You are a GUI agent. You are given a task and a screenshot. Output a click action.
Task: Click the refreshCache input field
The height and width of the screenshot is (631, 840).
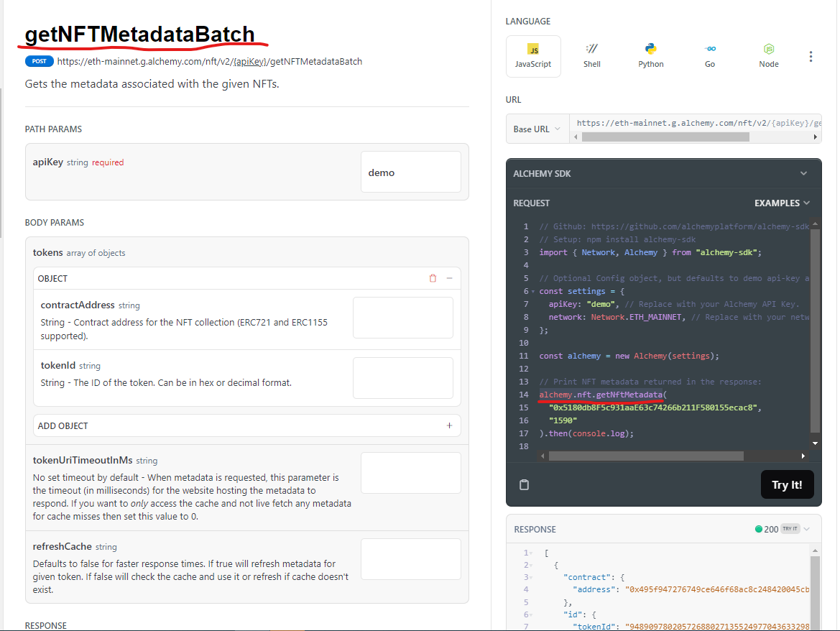pos(411,559)
